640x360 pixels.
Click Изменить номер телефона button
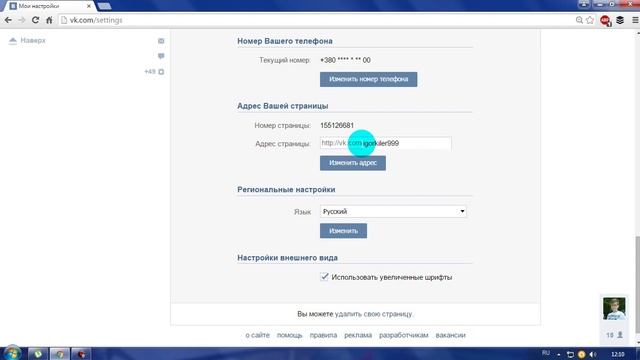(368, 79)
